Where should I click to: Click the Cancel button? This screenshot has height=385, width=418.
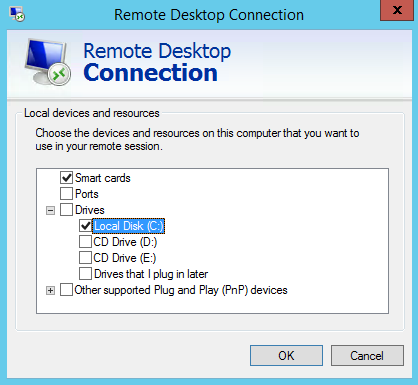coord(367,355)
